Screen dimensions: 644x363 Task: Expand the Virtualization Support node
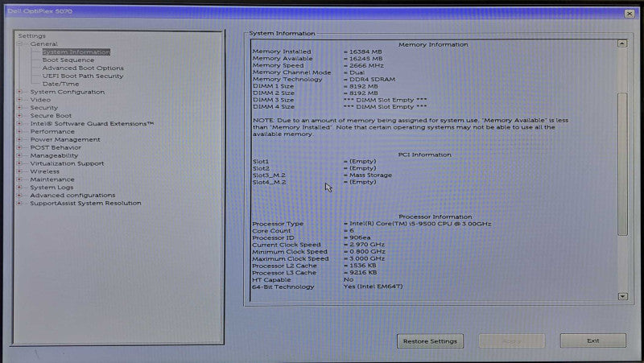click(19, 163)
